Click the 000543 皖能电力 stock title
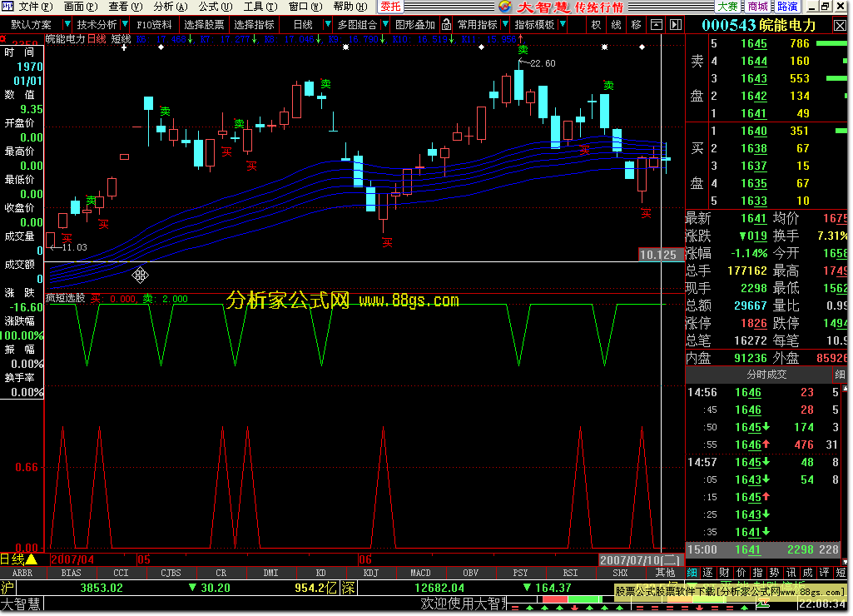This screenshot has width=853, height=616. tap(759, 25)
